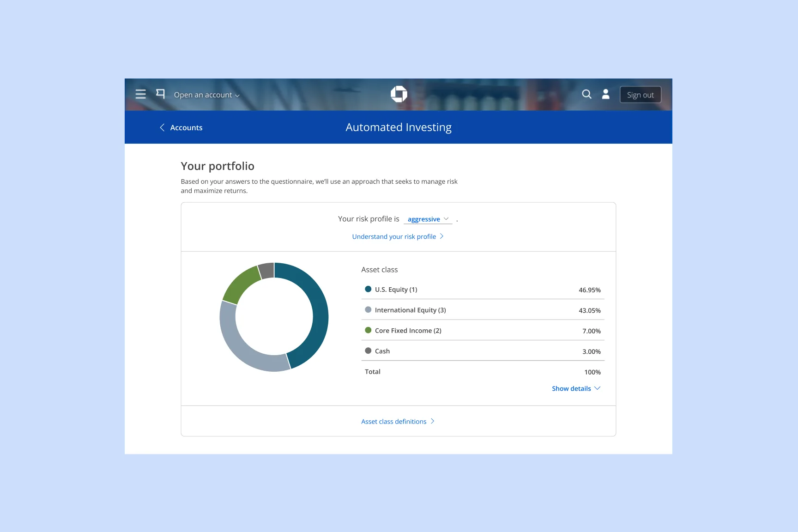Select the Cash asset class row
Image resolution: width=798 pixels, height=532 pixels.
click(483, 351)
